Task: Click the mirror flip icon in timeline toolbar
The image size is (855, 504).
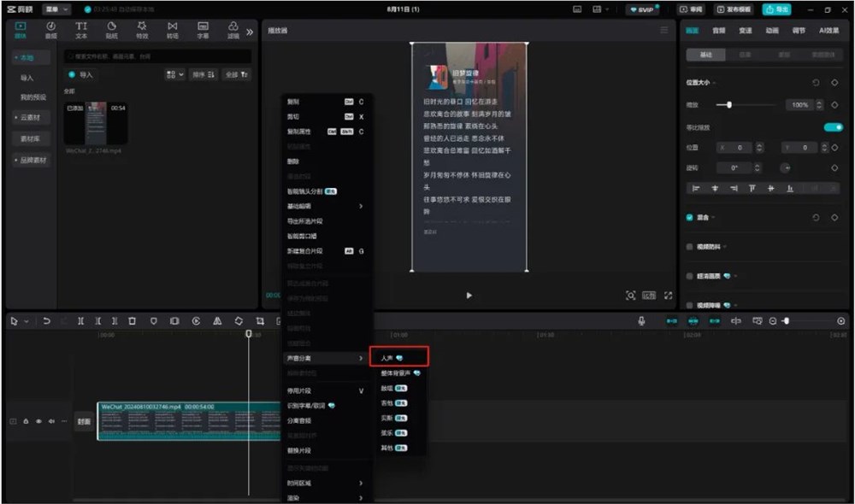Action: coord(217,321)
